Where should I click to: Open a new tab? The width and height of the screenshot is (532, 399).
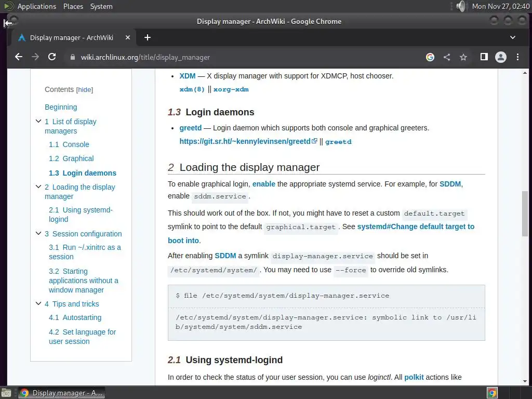pos(147,37)
